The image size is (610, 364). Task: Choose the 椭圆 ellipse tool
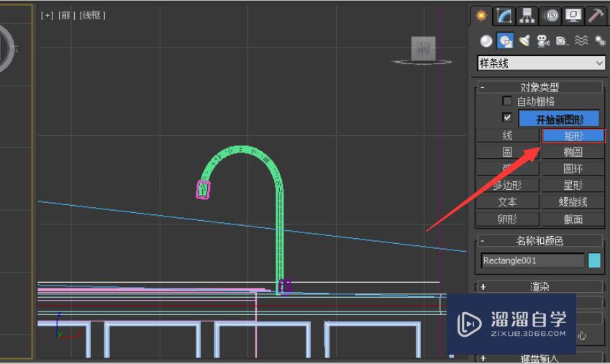click(x=573, y=152)
